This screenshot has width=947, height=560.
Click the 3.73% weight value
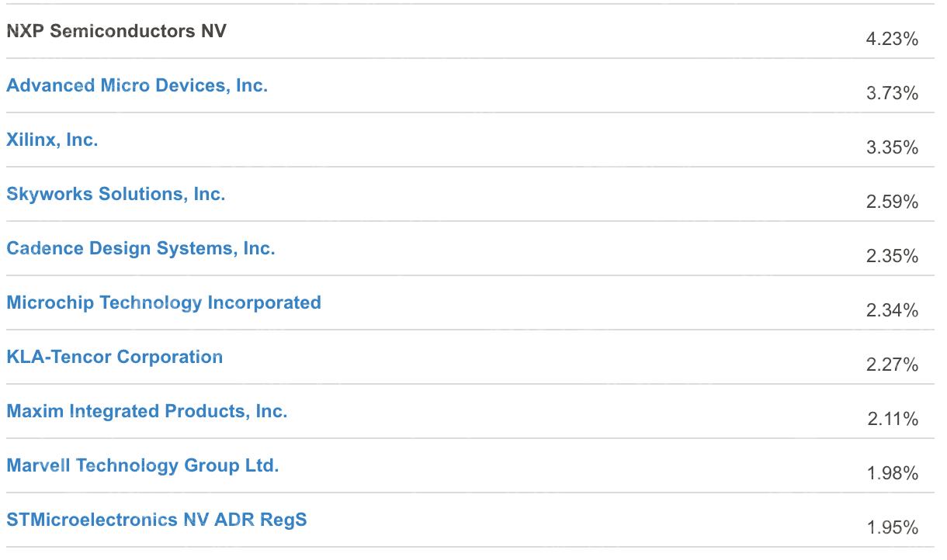point(892,93)
